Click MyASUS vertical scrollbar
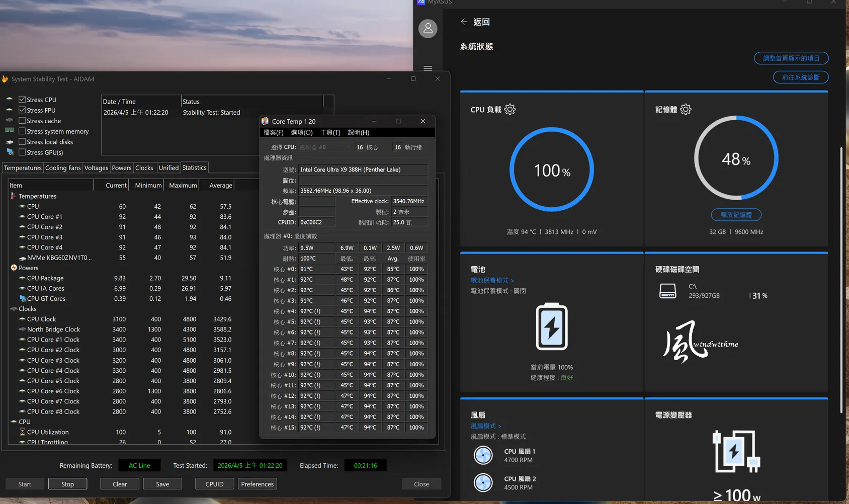Viewport: 849px width, 504px height. coord(841,280)
